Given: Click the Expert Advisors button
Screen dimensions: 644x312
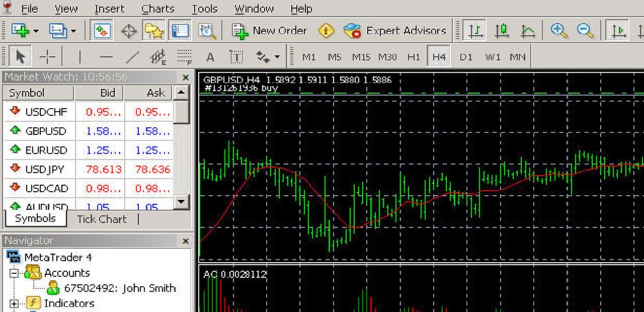Looking at the screenshot, I should pos(395,31).
